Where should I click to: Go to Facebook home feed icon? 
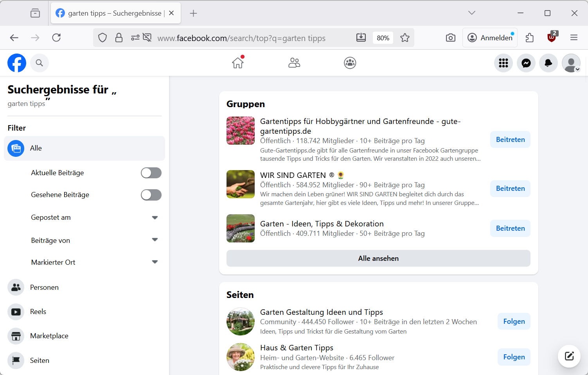[238, 63]
